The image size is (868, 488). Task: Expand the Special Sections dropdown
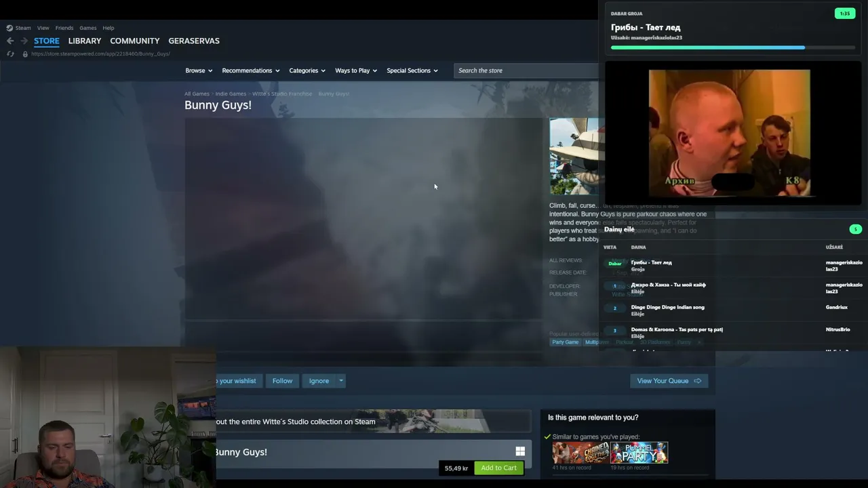pyautogui.click(x=412, y=70)
